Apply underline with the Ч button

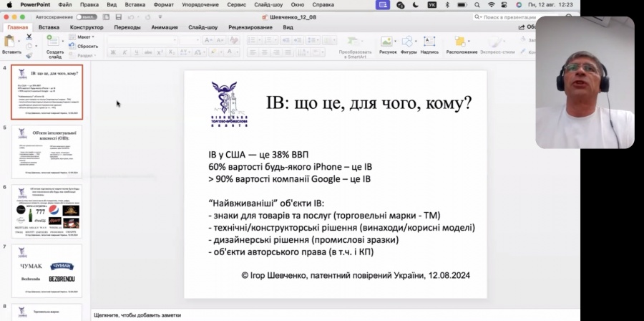(137, 52)
